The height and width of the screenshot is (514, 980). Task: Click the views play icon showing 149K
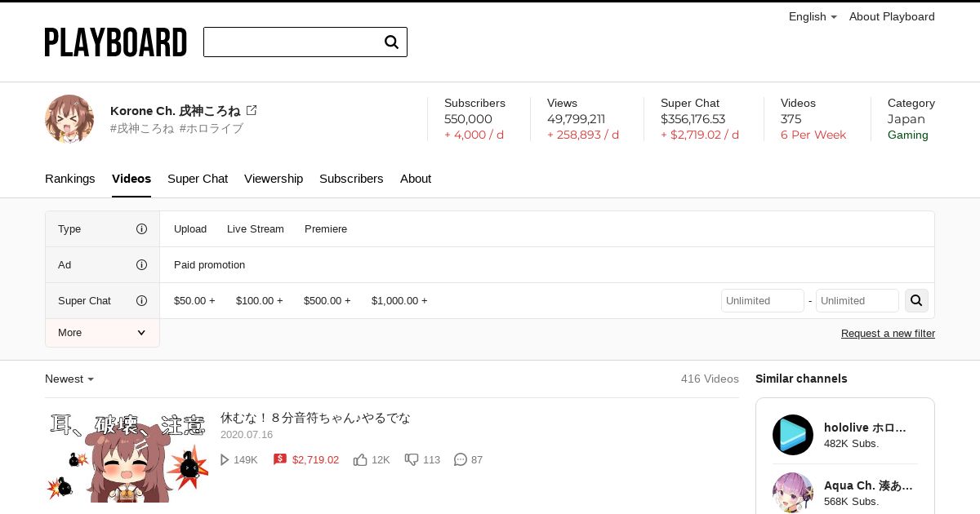[225, 460]
